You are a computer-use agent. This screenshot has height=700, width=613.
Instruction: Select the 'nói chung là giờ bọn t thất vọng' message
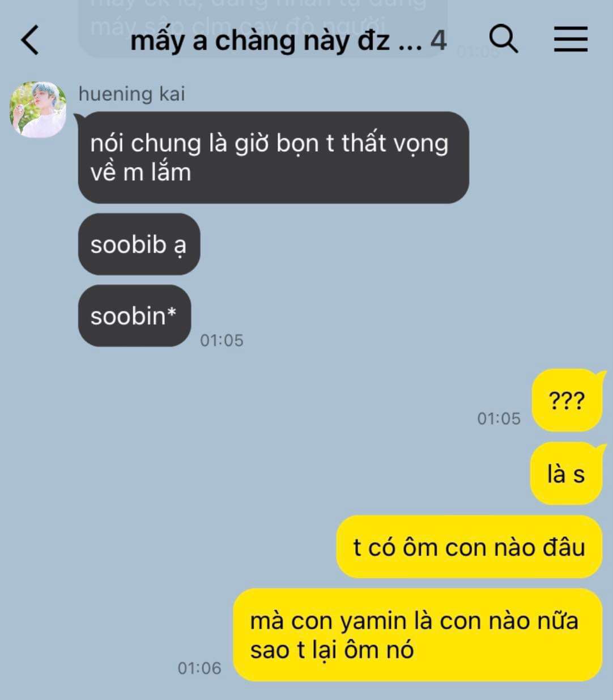click(274, 157)
